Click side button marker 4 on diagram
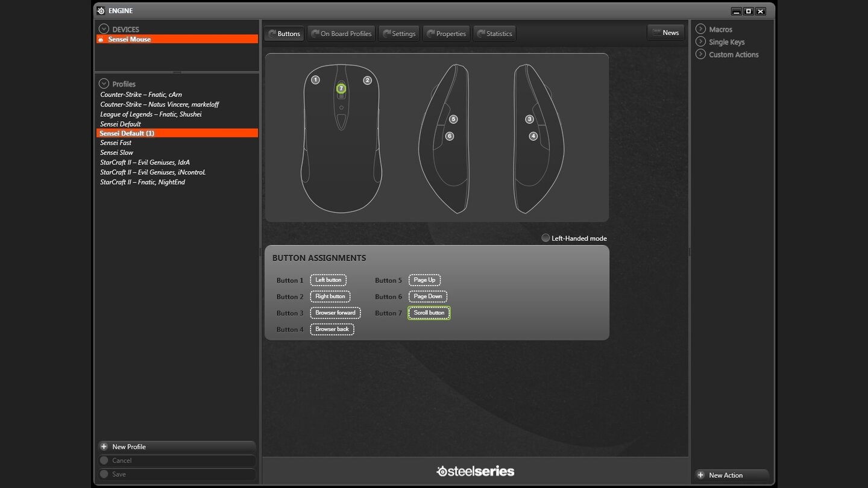This screenshot has width=868, height=488. coord(533,136)
